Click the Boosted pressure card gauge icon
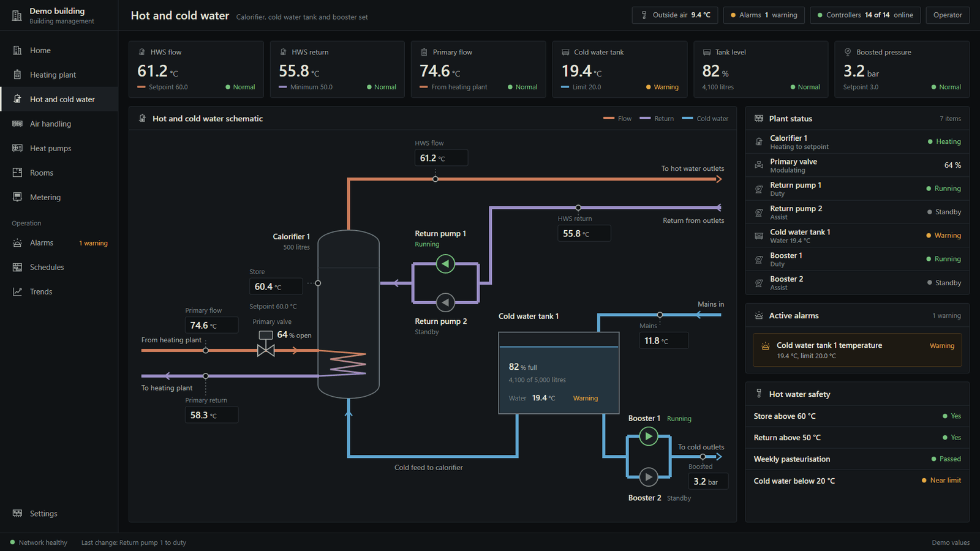This screenshot has width=980, height=551. [848, 52]
